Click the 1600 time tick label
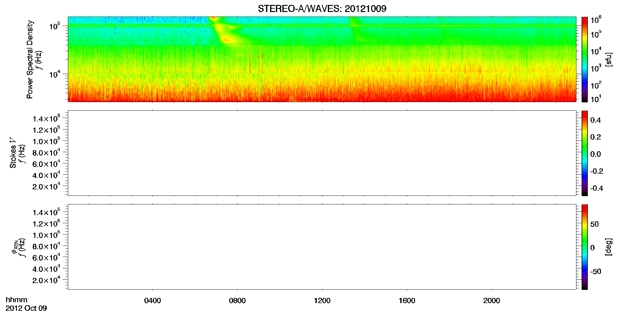The image size is (644, 332). (407, 301)
